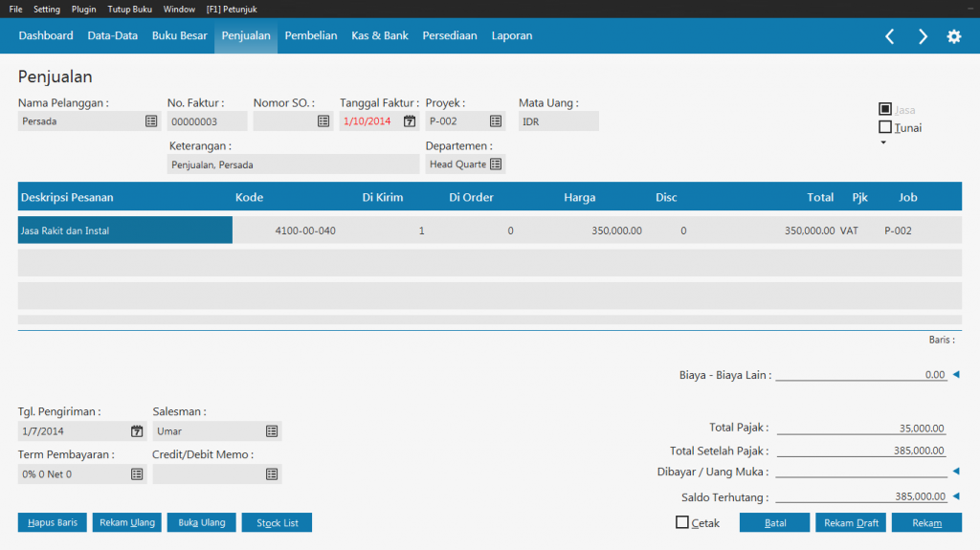Open customer lookup icon beside Persada
The width and height of the screenshot is (980, 550).
(x=151, y=121)
